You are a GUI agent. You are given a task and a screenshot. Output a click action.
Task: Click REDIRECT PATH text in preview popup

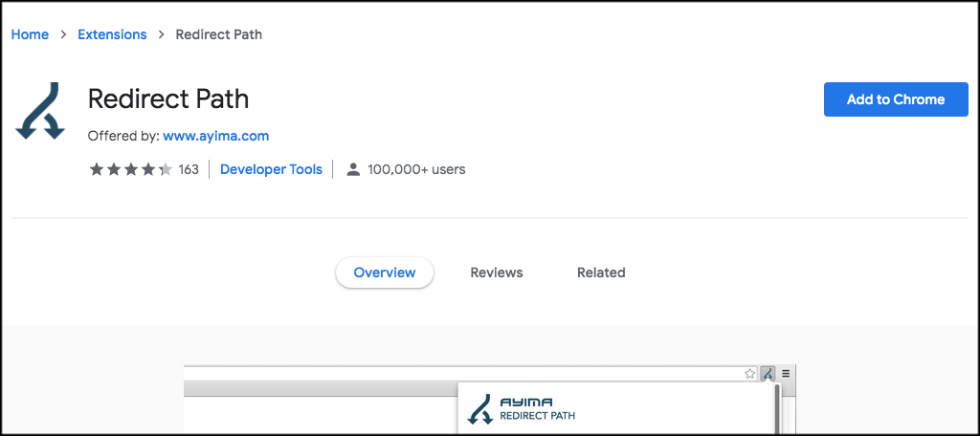[x=538, y=415]
